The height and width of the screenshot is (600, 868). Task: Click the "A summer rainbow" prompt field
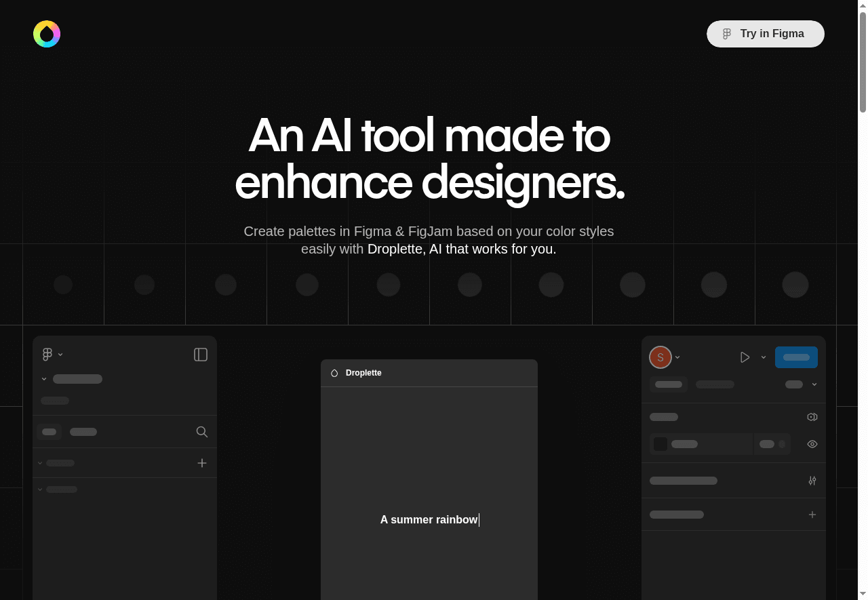click(429, 520)
